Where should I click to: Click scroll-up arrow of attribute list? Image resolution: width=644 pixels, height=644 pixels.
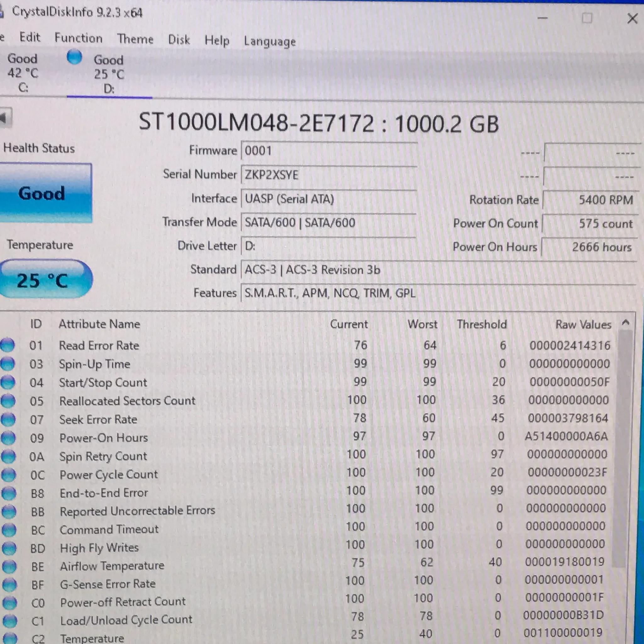(x=626, y=323)
